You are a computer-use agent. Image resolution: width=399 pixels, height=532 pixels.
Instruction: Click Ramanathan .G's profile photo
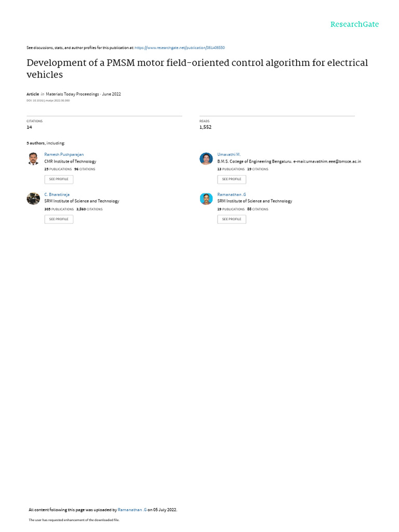coord(206,199)
